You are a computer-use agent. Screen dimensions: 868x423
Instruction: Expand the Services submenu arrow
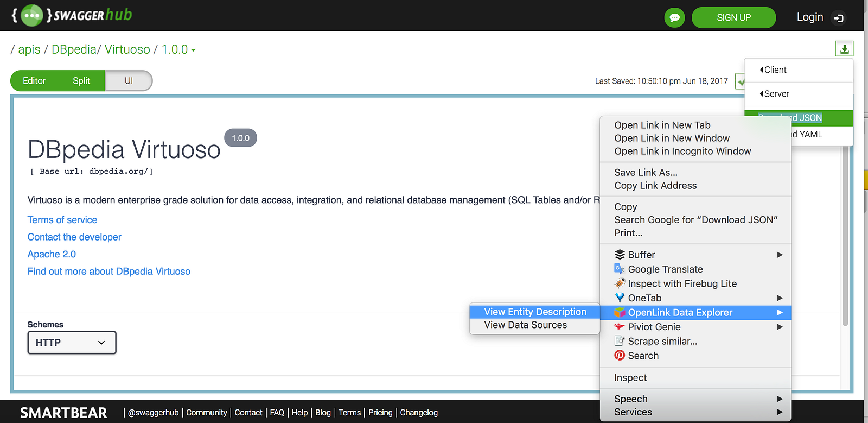pyautogui.click(x=780, y=412)
